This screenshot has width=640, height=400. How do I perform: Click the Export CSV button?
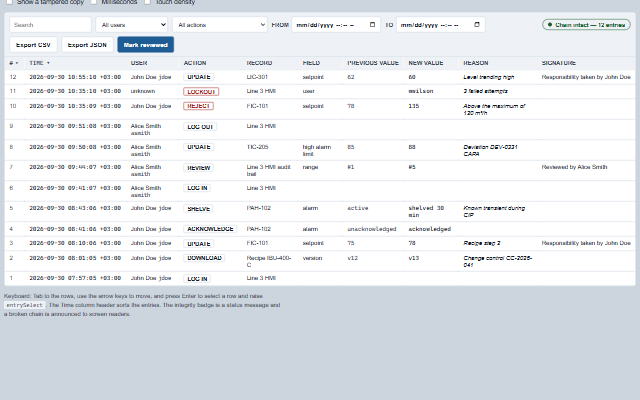(33, 44)
